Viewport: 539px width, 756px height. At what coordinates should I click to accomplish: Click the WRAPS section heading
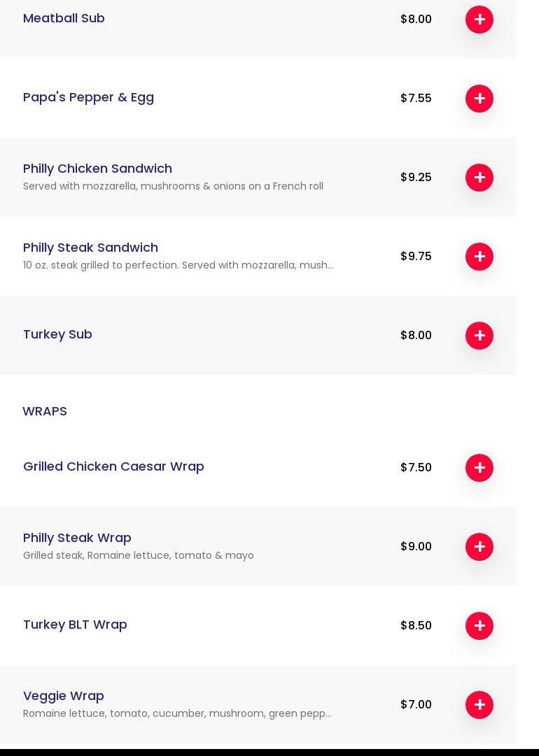click(45, 411)
